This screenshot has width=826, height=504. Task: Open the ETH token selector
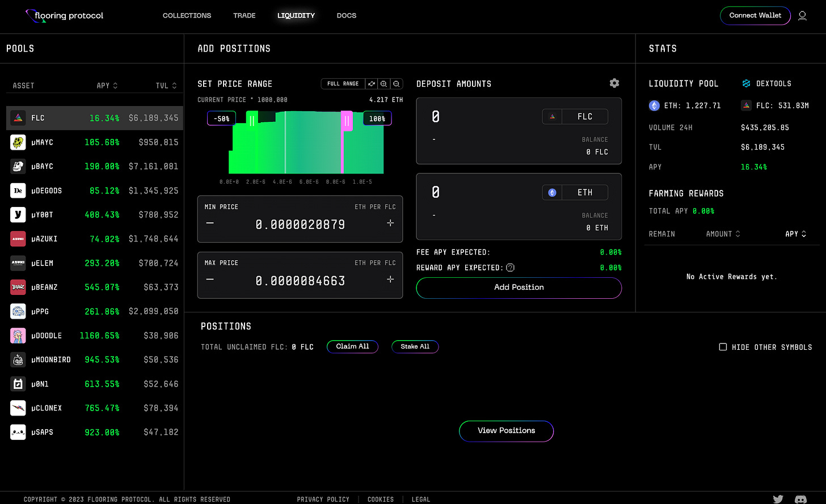[575, 192]
